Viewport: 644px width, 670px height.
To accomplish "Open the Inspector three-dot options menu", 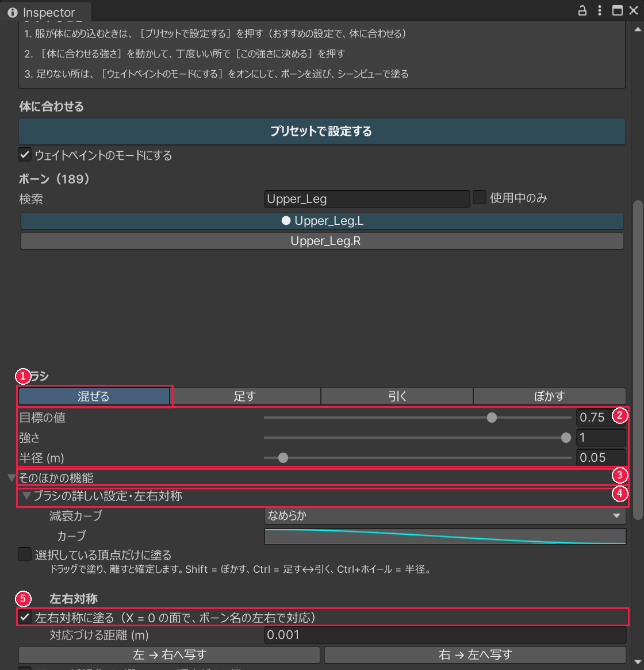I will [x=600, y=11].
